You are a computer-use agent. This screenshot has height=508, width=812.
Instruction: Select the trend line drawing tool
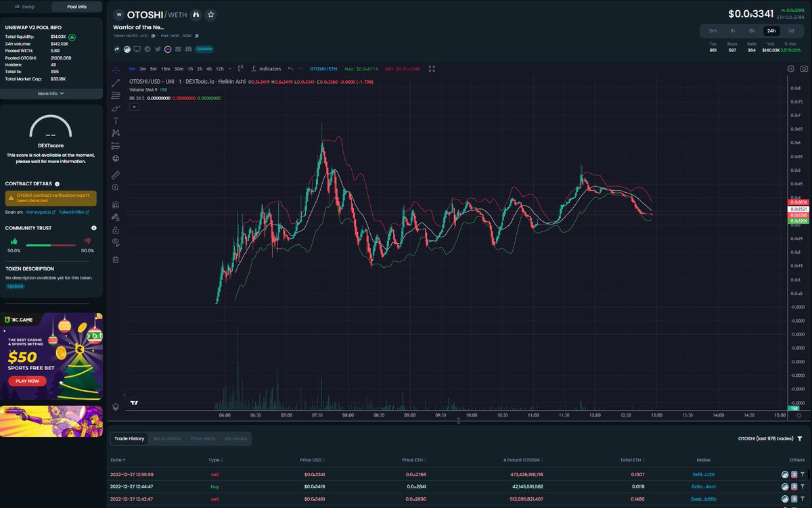tap(116, 82)
